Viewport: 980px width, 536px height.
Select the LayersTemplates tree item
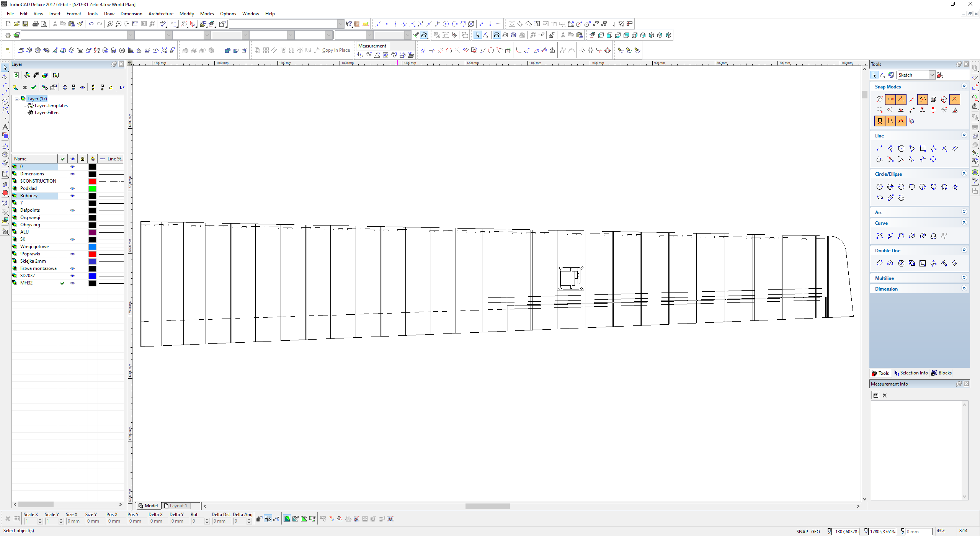click(x=51, y=106)
